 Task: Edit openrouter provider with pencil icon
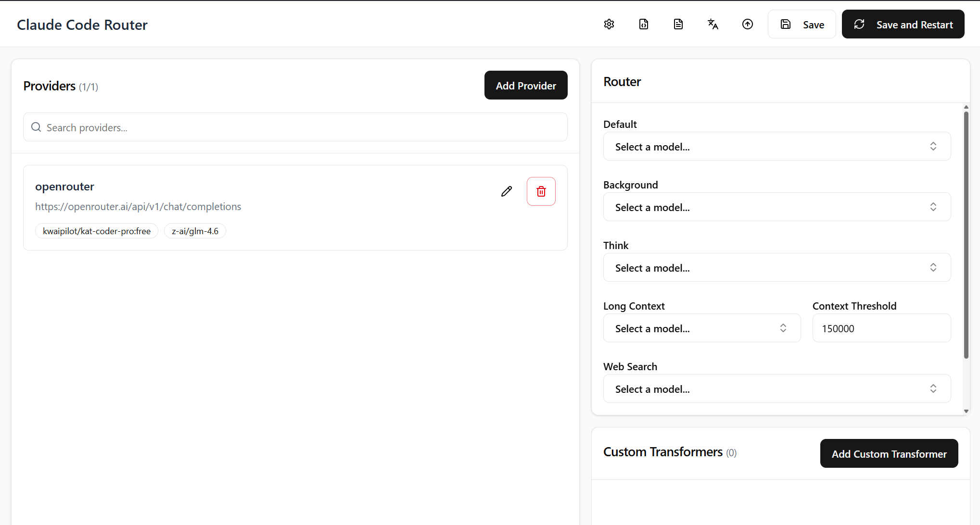507,191
